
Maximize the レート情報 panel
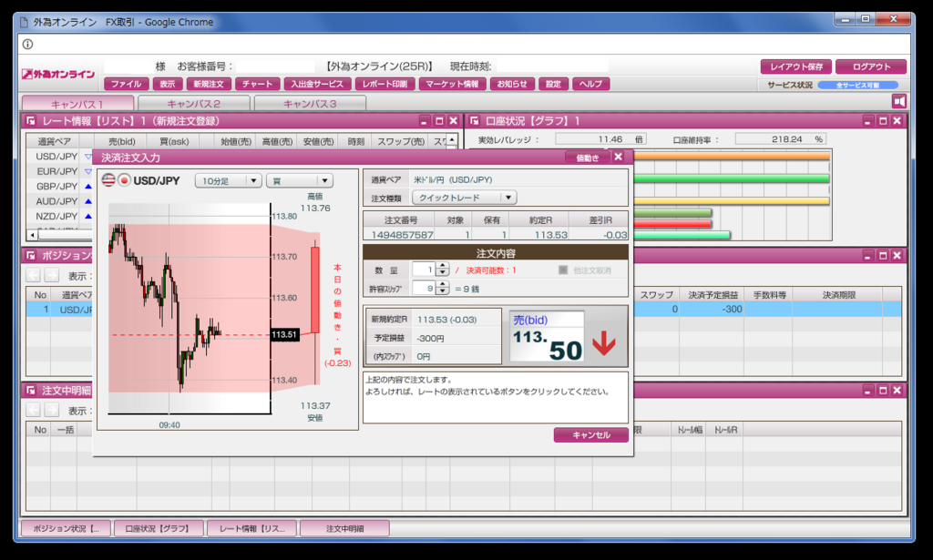[439, 121]
